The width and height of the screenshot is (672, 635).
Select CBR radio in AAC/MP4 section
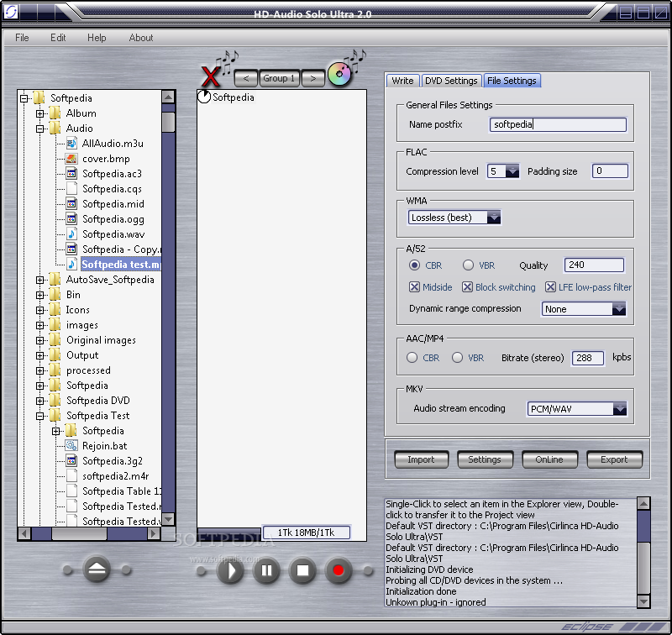[x=412, y=357]
